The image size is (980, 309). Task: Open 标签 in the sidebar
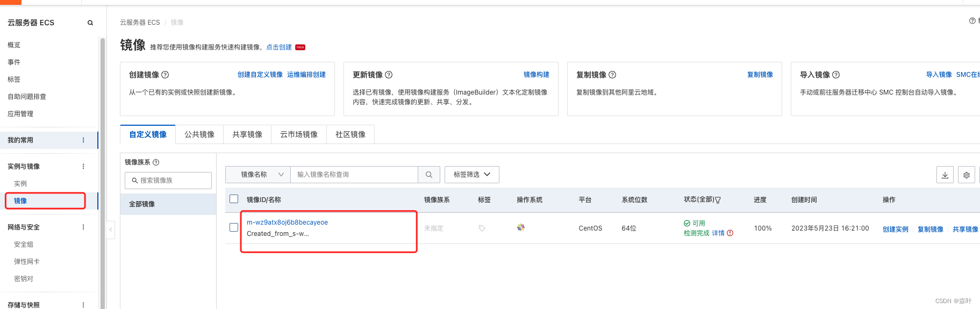coord(14,80)
